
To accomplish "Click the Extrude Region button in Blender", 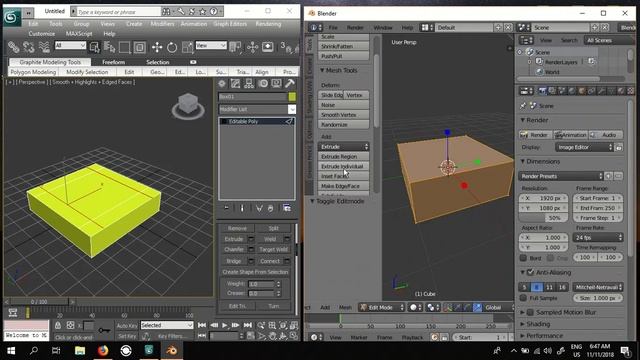I will [344, 156].
